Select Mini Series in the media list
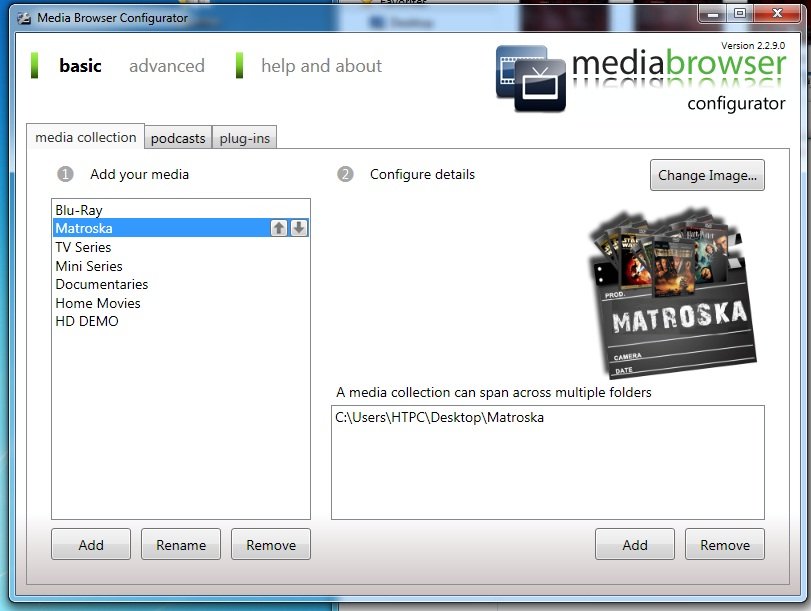 point(181,265)
